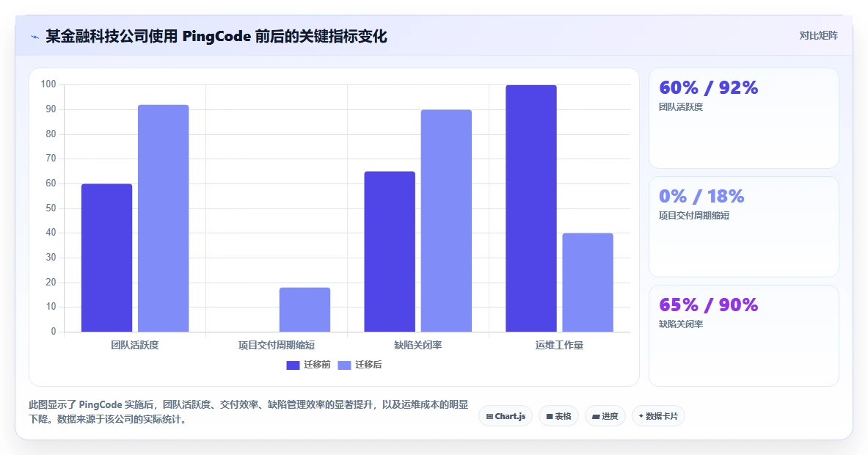868x455 pixels.
Task: Click the 运维工作量 迁移后 bar
Action: pos(588,283)
